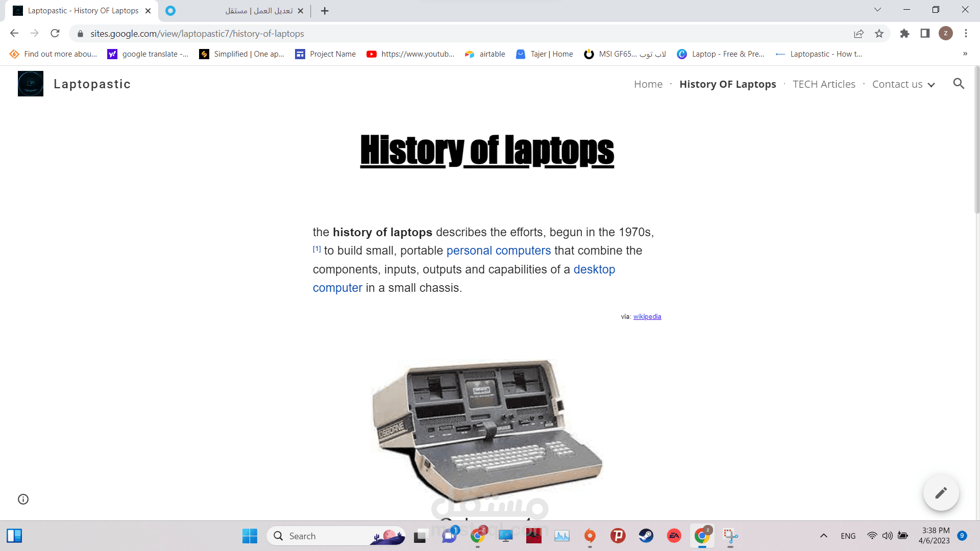Click the site search magnifier icon
Viewport: 980px width, 551px height.
(959, 84)
